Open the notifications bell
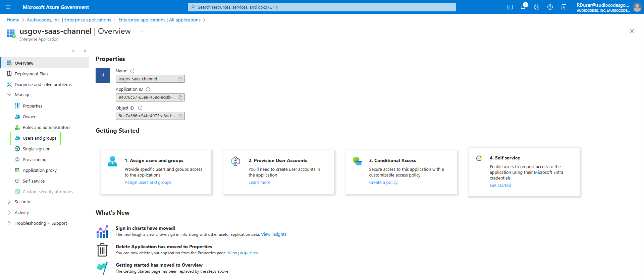This screenshot has height=278, width=644. pyautogui.click(x=523, y=7)
